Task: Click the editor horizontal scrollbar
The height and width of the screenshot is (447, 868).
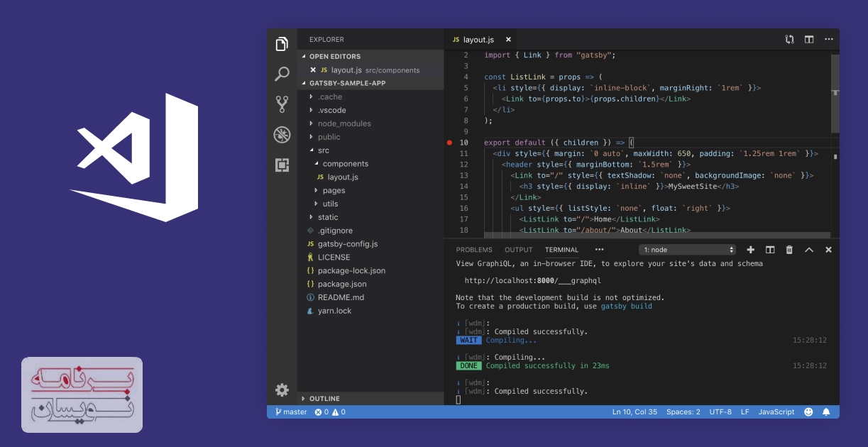Action: tap(657, 236)
